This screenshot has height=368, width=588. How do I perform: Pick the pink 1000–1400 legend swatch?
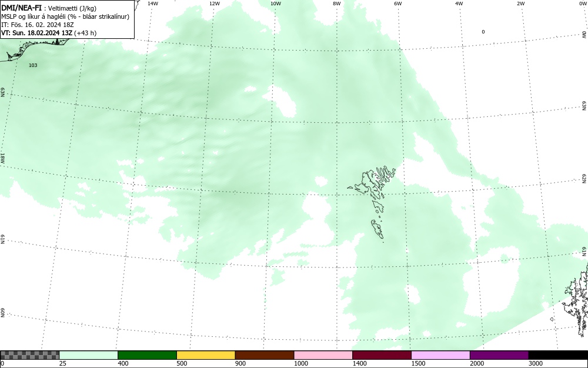[x=323, y=355]
